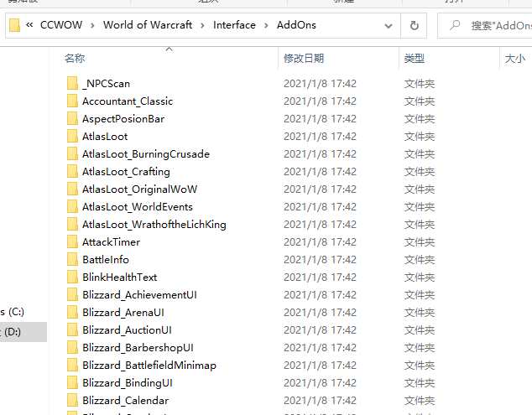The image size is (532, 415).
Task: Click the Blizzard_ArenaUI folder name
Action: tap(123, 313)
